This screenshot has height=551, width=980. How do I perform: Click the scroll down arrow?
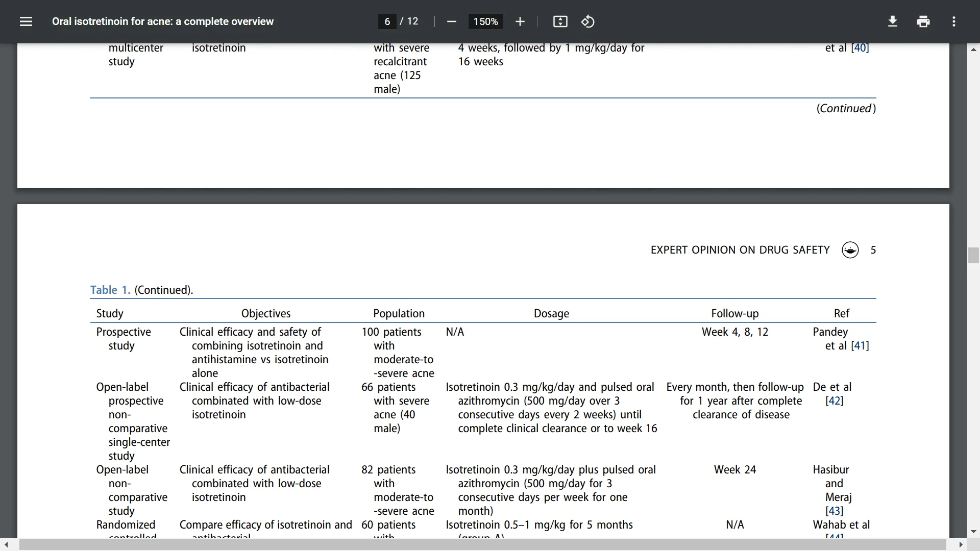click(973, 532)
